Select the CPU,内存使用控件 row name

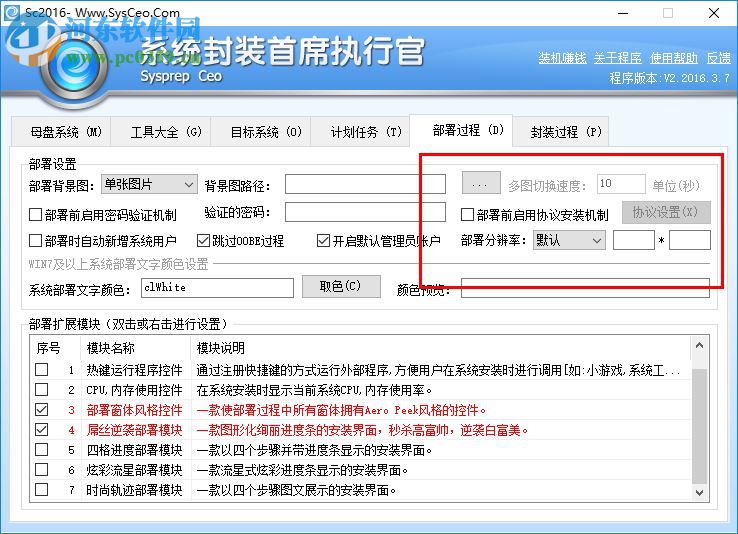(x=134, y=390)
